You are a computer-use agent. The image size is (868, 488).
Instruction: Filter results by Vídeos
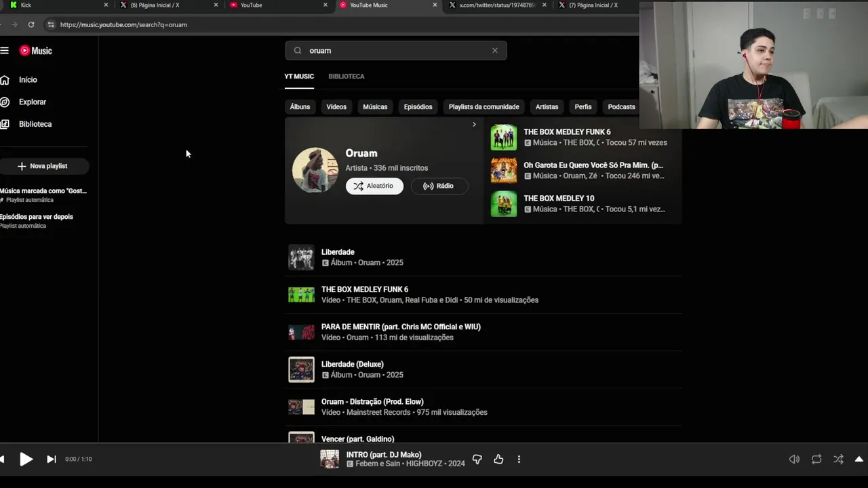tap(336, 107)
